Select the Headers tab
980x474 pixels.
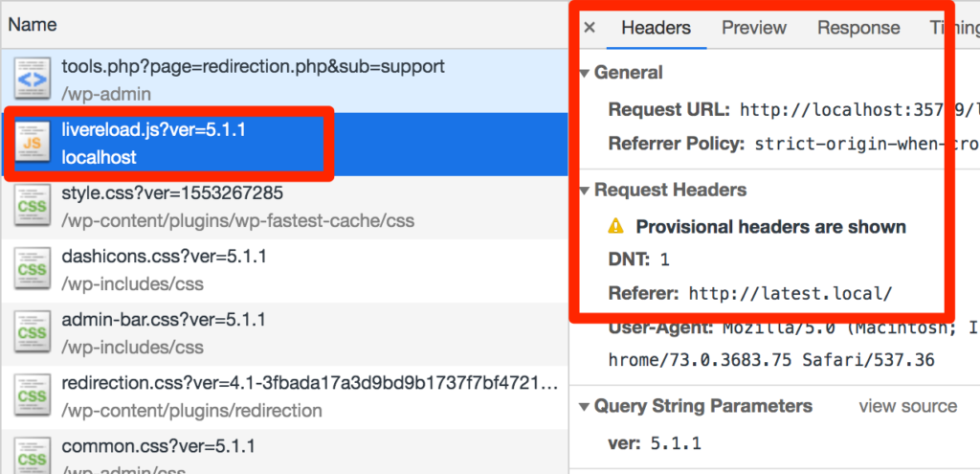pyautogui.click(x=657, y=28)
